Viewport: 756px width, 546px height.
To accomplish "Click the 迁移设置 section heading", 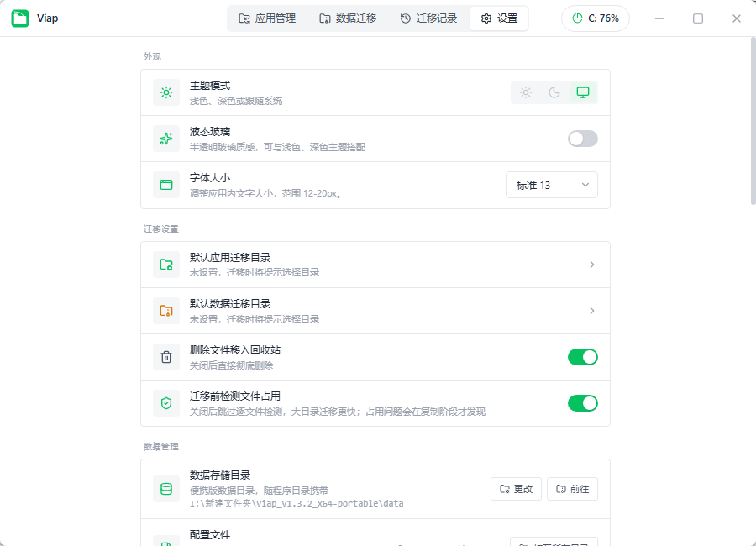I will [160, 228].
